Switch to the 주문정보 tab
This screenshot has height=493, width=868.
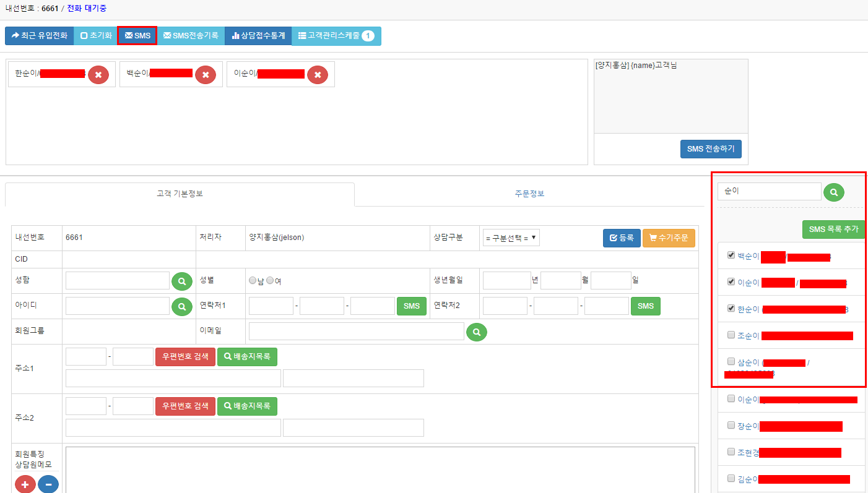[x=529, y=194]
